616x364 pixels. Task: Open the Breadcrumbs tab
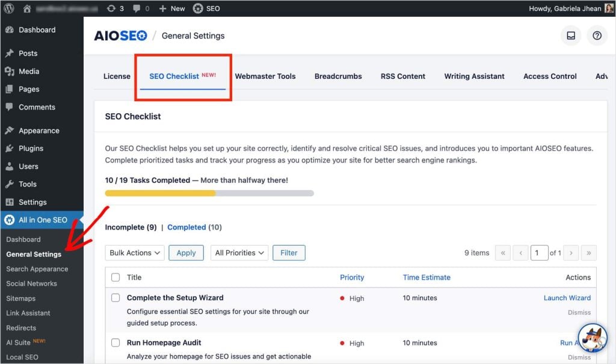point(338,76)
